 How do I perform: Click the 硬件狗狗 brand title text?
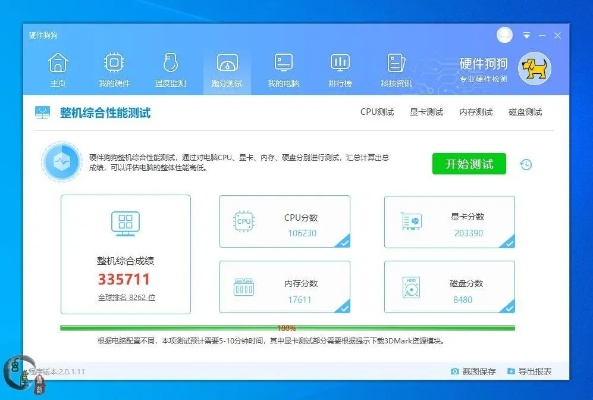(x=483, y=64)
